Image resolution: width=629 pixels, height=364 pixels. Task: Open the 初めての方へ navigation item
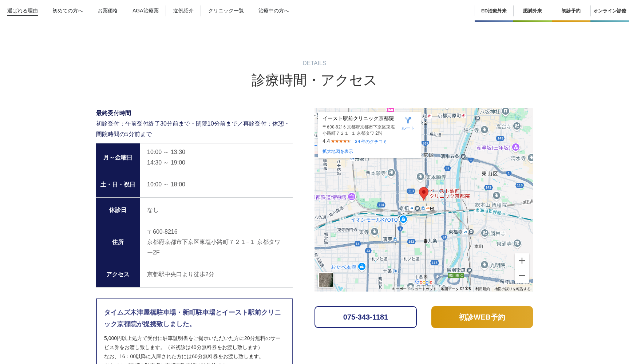pyautogui.click(x=68, y=11)
